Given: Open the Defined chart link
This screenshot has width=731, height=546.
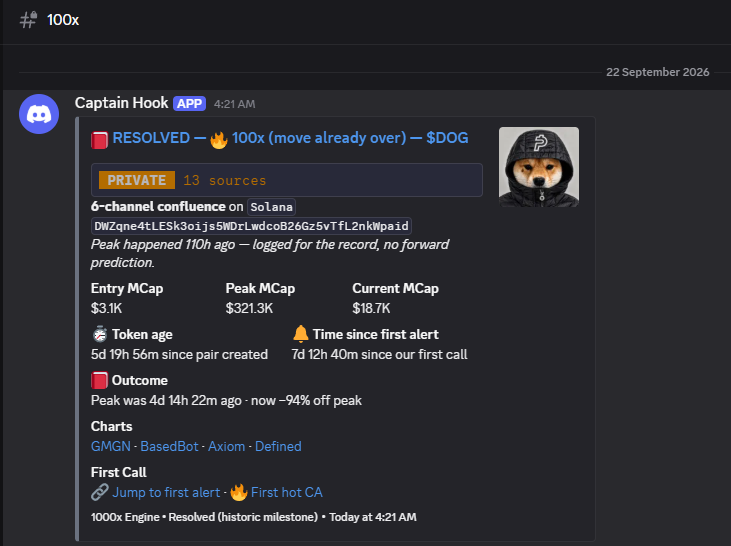Looking at the screenshot, I should coord(278,446).
